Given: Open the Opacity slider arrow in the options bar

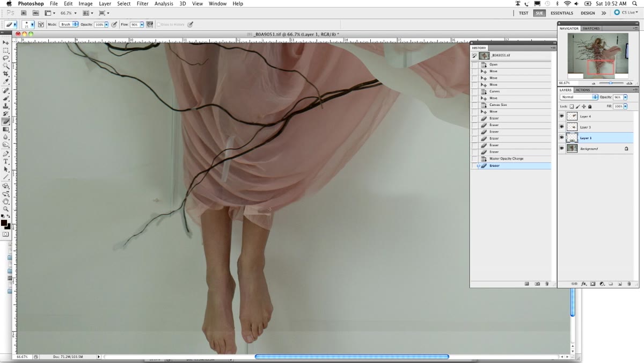Looking at the screenshot, I should coord(106,25).
